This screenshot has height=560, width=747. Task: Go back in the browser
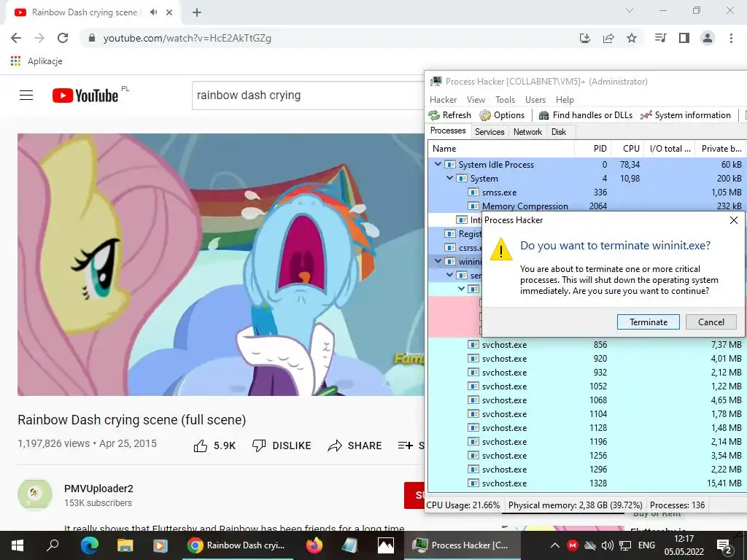tap(16, 38)
